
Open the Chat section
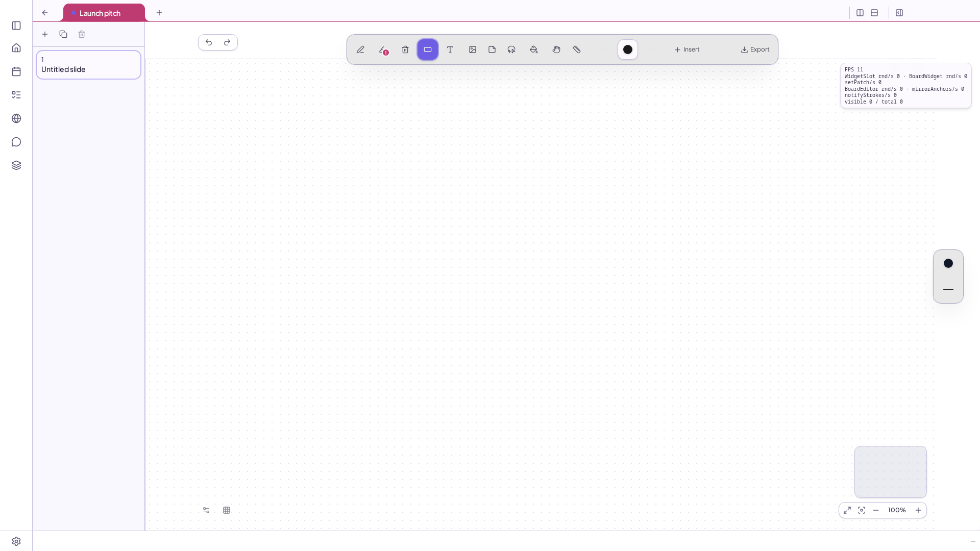pos(16,142)
